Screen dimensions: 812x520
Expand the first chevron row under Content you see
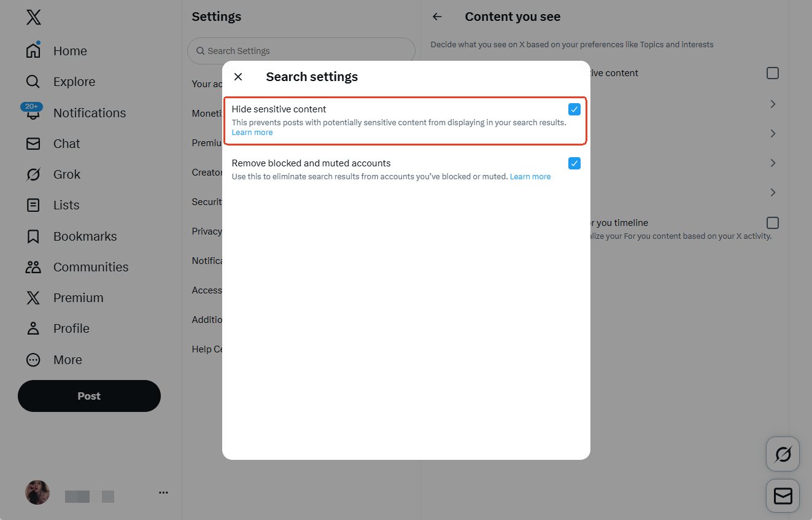772,104
